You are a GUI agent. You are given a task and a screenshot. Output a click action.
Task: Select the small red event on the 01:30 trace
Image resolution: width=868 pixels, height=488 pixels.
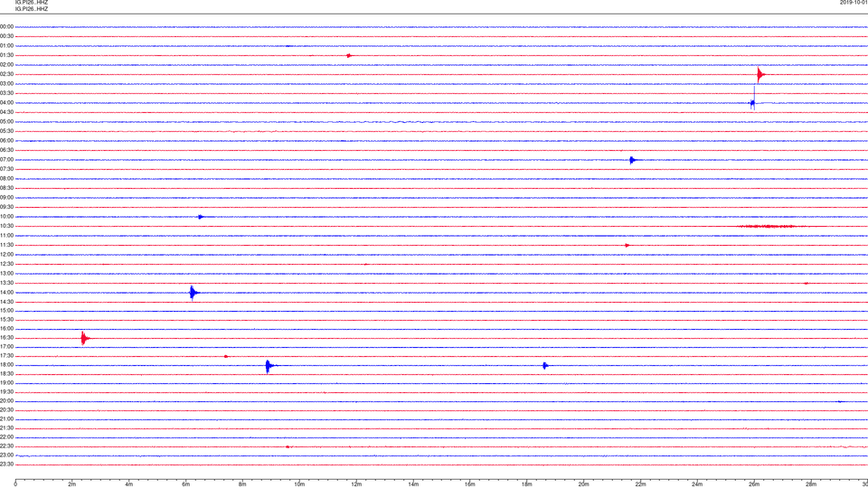point(349,56)
